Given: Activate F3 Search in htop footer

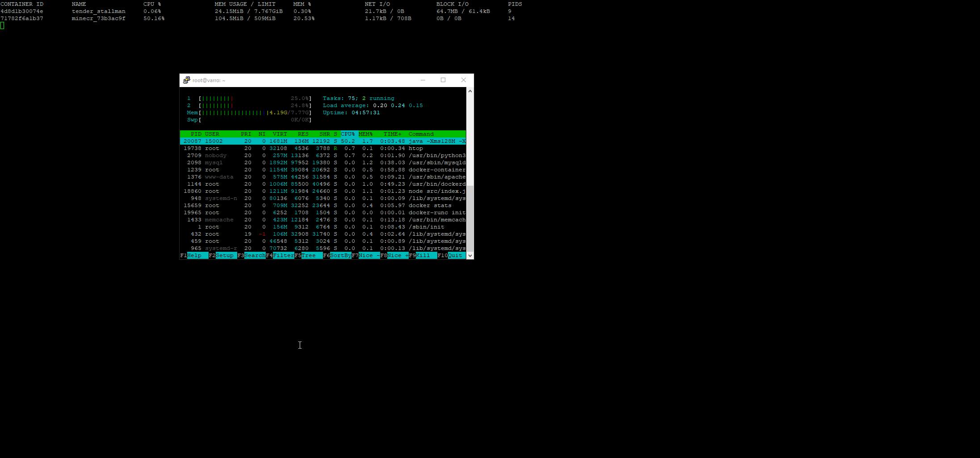Looking at the screenshot, I should tap(254, 256).
